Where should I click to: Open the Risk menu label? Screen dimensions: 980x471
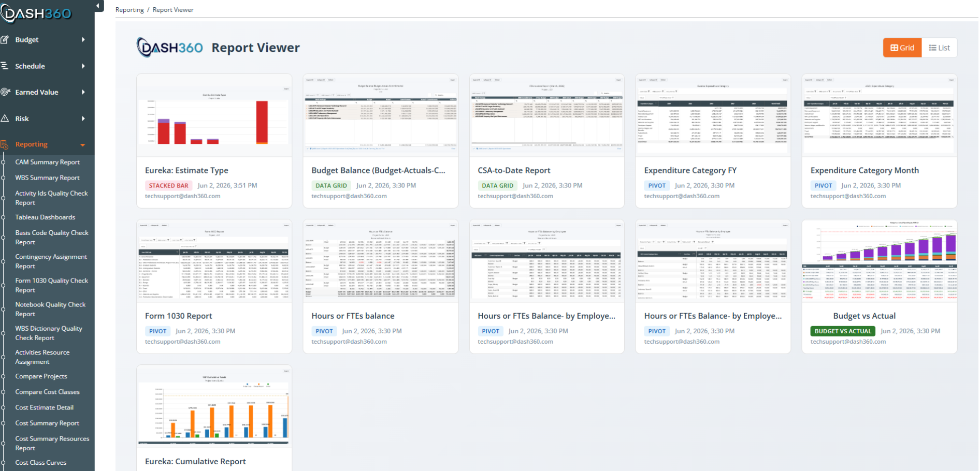tap(22, 119)
